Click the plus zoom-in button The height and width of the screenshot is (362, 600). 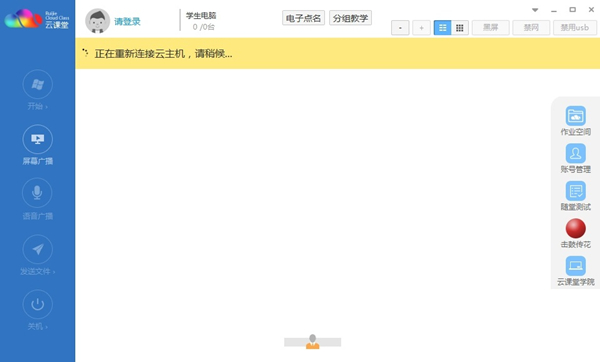421,28
